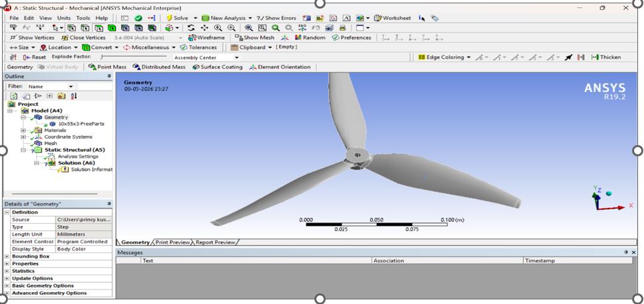Click the triad axis ISO ball

pyautogui.click(x=609, y=193)
